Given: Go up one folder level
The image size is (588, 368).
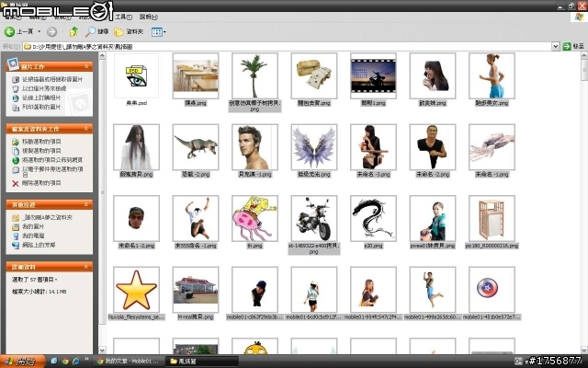Looking at the screenshot, I should (73, 31).
